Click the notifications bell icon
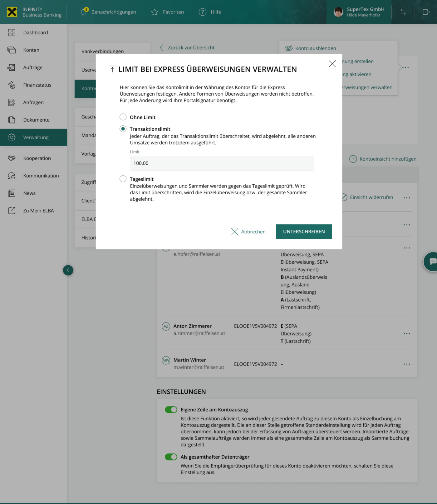 [83, 12]
